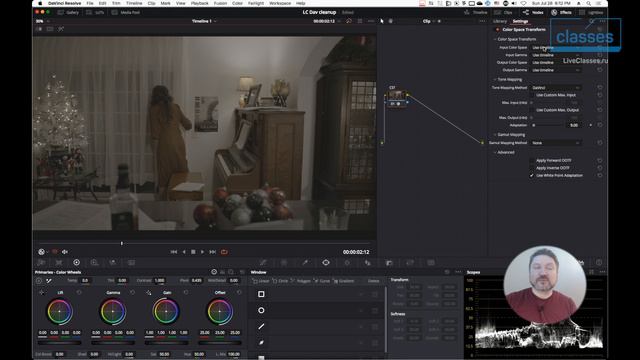Select the Power Window palette icon
Screen dimensions: 640x360
tap(326, 262)
